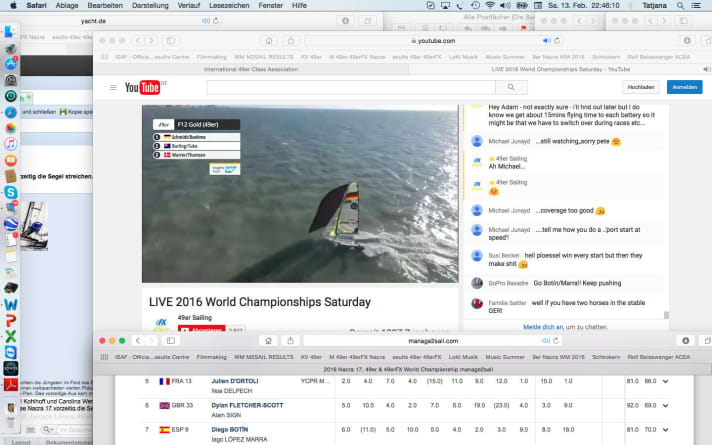Click the YouTube search input field
The image size is (712, 445).
point(351,87)
